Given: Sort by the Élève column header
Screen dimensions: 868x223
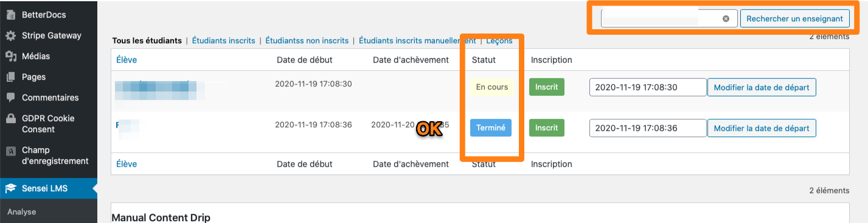Looking at the screenshot, I should [x=127, y=60].
